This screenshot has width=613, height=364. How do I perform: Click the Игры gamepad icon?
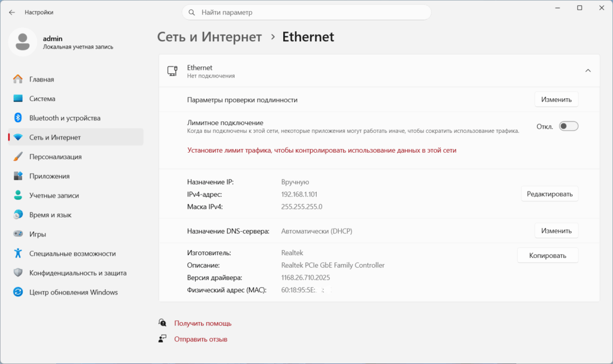click(x=18, y=234)
